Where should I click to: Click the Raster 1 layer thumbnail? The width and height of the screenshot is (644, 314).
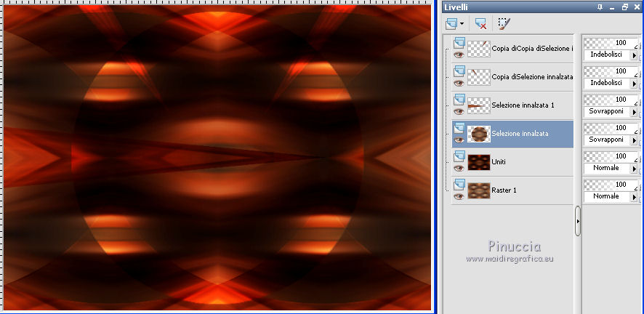point(479,190)
